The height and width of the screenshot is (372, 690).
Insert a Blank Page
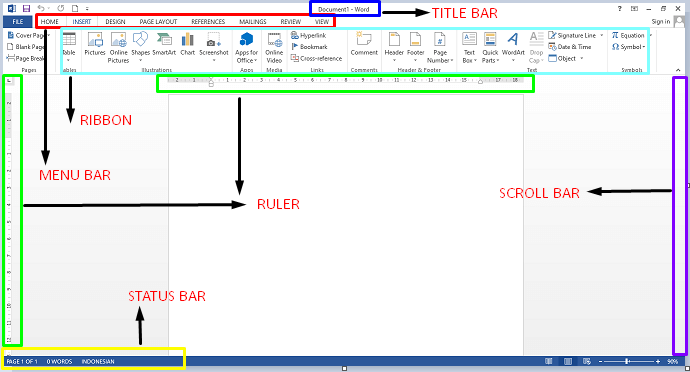(x=26, y=47)
